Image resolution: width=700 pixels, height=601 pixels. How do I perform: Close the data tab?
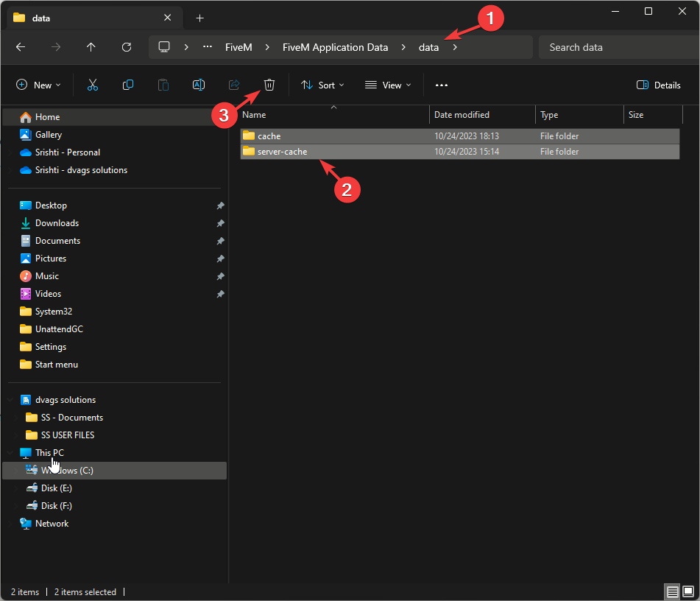(167, 18)
